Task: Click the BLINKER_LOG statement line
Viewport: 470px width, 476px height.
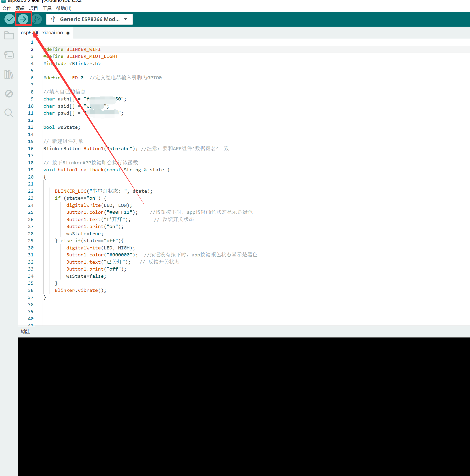Action: [104, 191]
